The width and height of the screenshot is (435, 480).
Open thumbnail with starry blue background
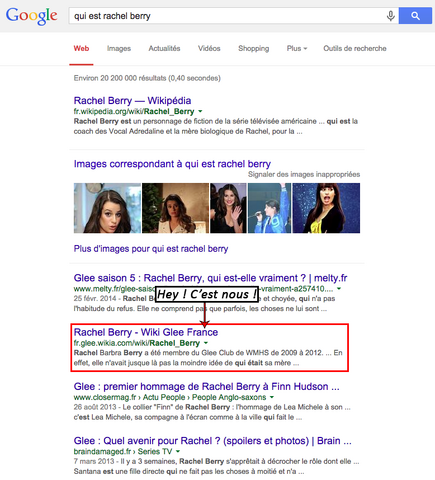[x=326, y=208]
